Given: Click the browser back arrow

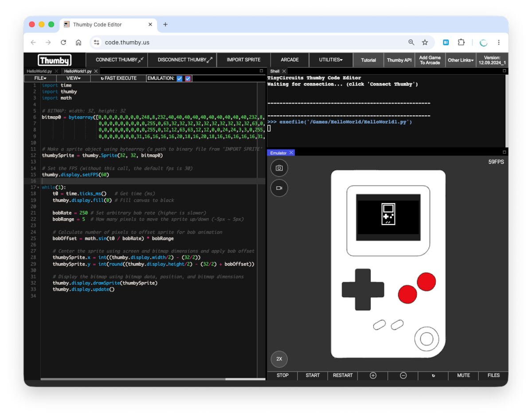Looking at the screenshot, I should pyautogui.click(x=33, y=43).
